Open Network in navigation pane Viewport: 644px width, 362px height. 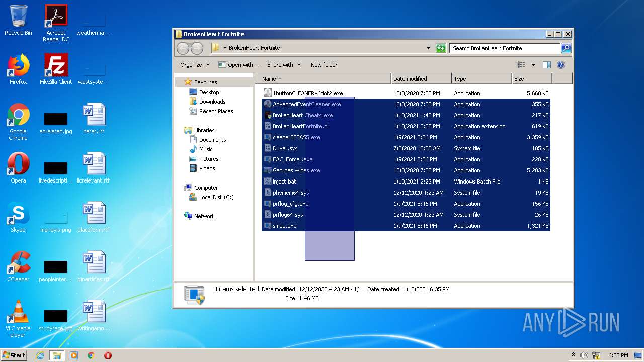(x=200, y=216)
